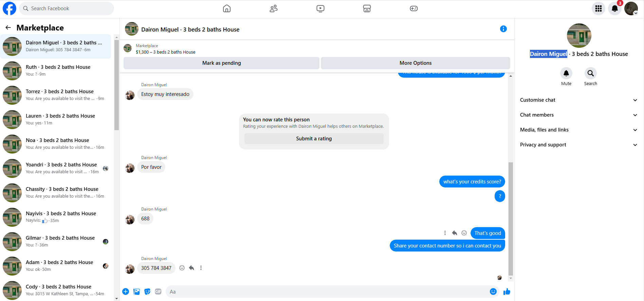Attach a photo using the image icon
644x301 pixels.
[x=137, y=292]
